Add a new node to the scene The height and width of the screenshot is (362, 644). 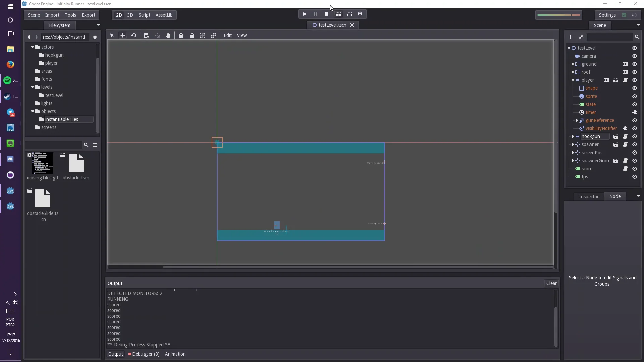(x=570, y=37)
